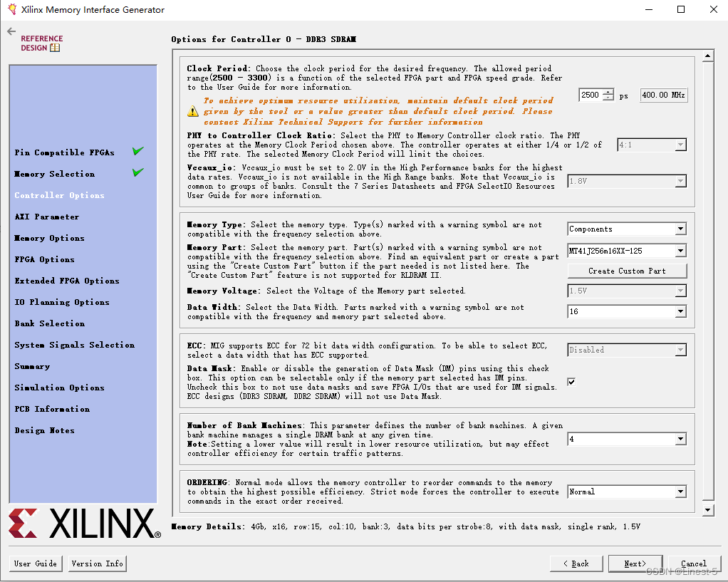The height and width of the screenshot is (582, 728).
Task: Click the Create Custom Part button
Action: (x=627, y=271)
